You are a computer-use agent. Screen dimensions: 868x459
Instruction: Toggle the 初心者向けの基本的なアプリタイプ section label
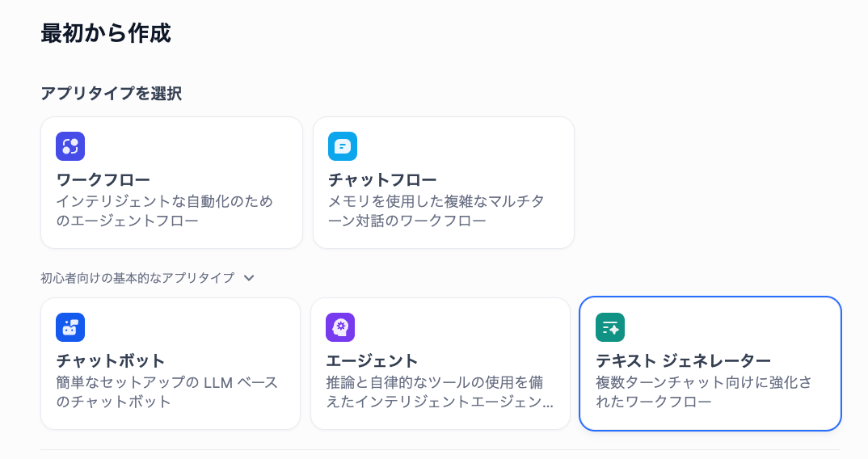click(x=137, y=278)
